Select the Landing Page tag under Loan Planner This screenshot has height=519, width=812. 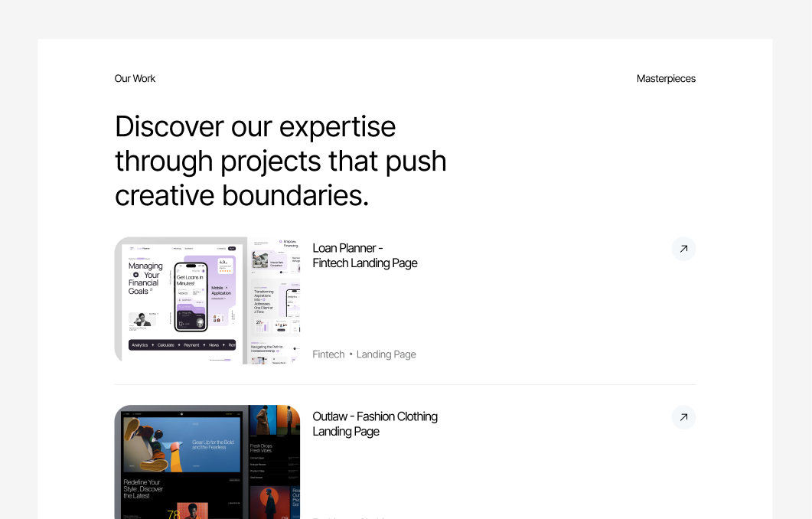386,354
